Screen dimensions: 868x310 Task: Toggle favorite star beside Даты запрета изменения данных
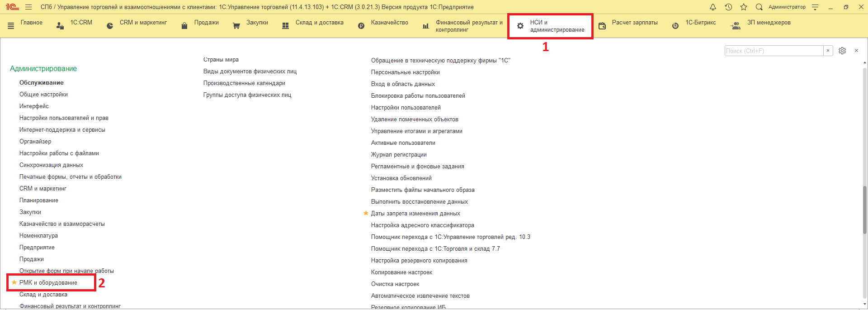coord(366,213)
